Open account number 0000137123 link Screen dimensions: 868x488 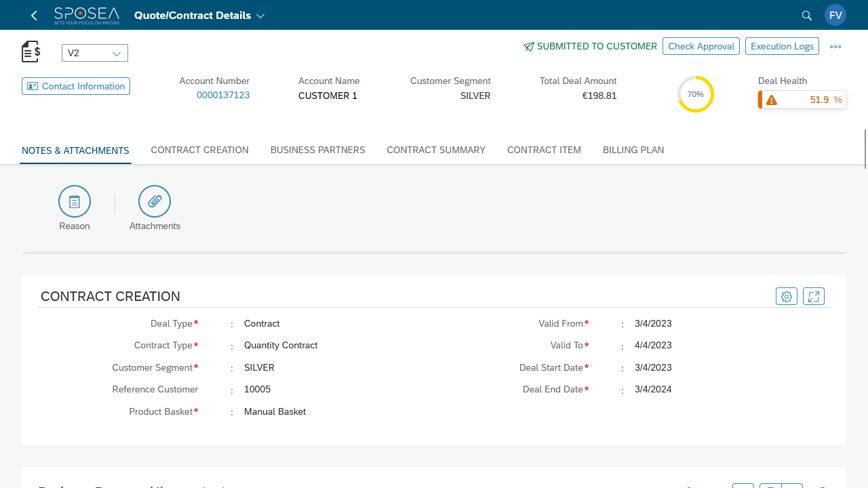[223, 95]
